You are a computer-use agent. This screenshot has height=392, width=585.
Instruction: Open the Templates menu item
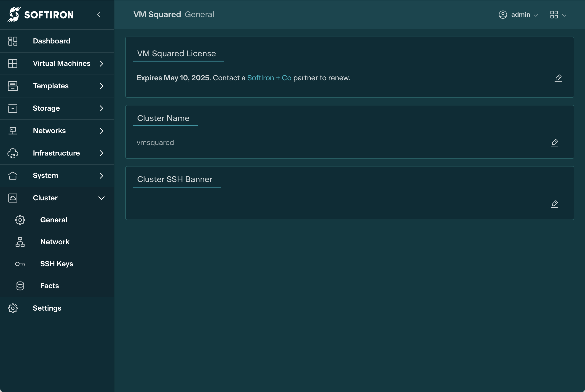tap(51, 86)
